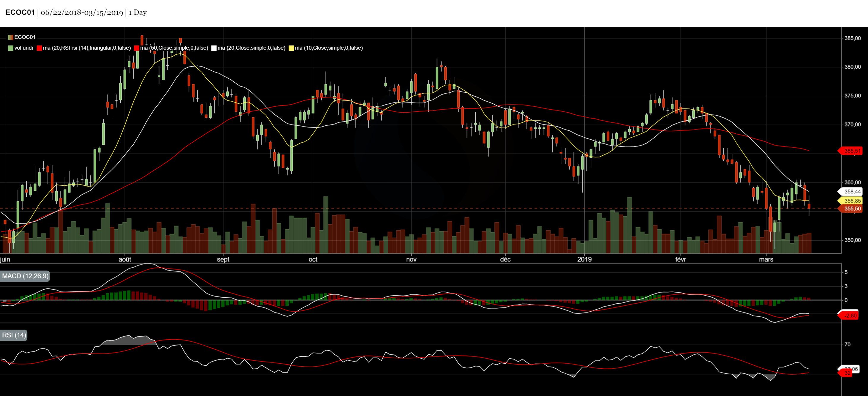Screen dimensions: 868x396
Task: Click the sept time axis label
Action: click(223, 260)
